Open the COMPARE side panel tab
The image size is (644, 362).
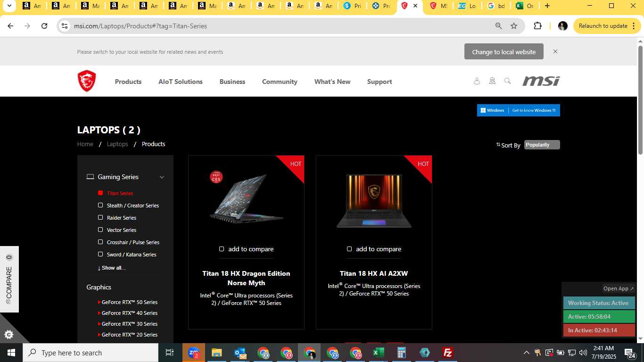(x=9, y=279)
